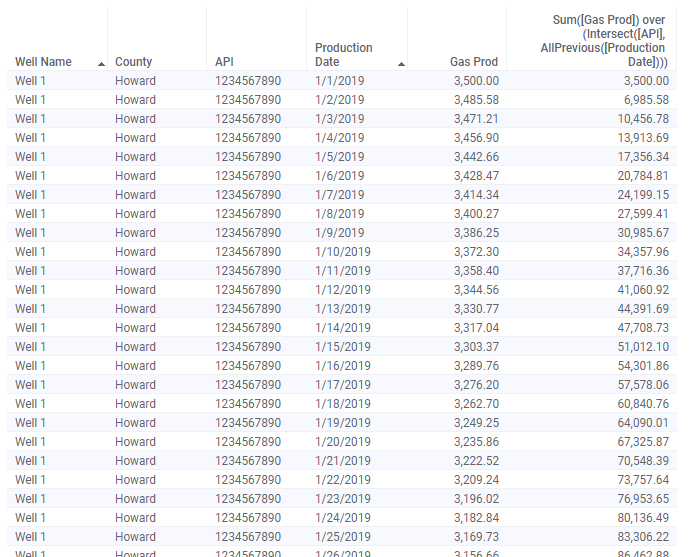Select cumulative sum cell 41,060.92
The width and height of the screenshot is (691, 557).
[643, 290]
